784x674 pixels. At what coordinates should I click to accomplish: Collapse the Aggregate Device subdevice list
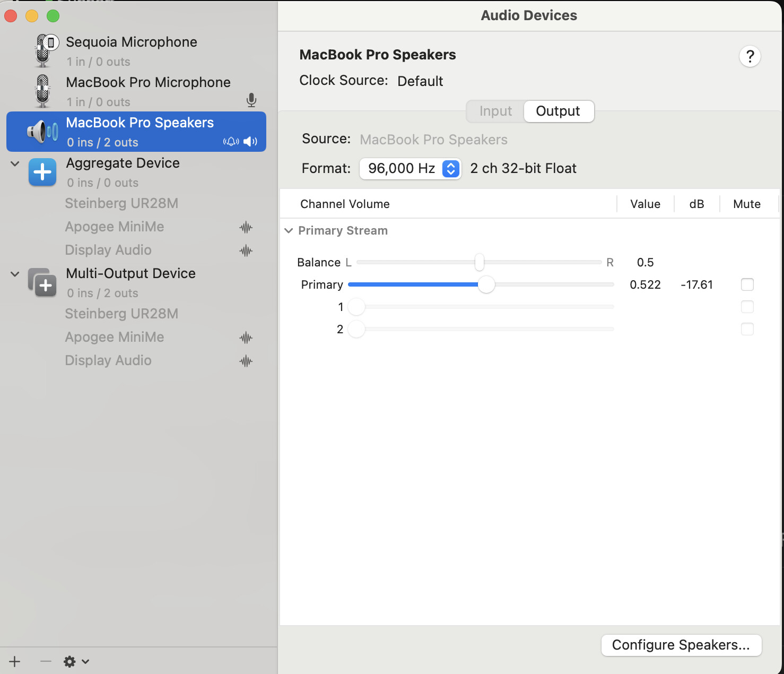[x=15, y=163]
